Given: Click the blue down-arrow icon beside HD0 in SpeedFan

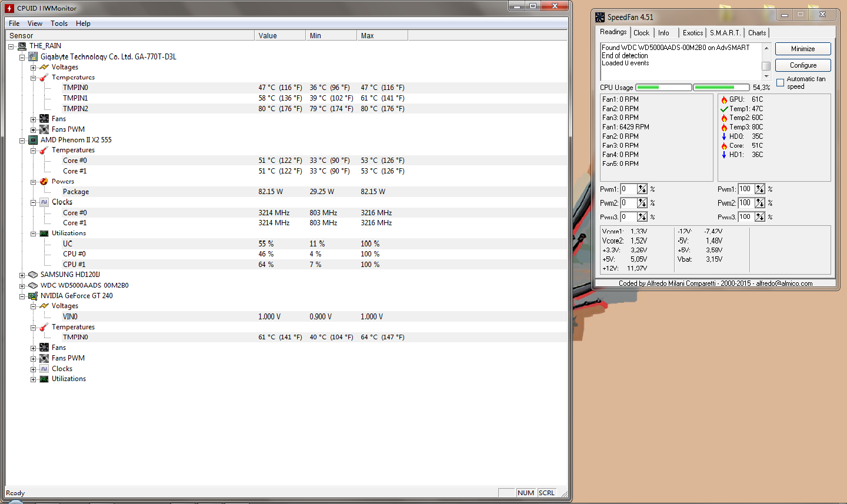Looking at the screenshot, I should point(724,136).
